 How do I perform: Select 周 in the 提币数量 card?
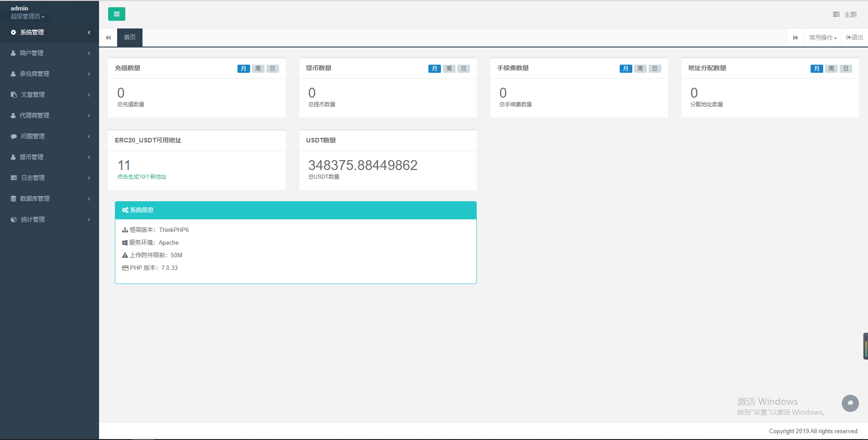point(449,69)
